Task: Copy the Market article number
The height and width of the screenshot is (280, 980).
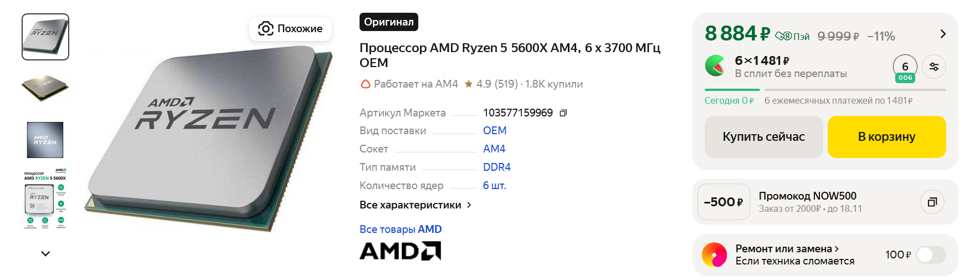Action: point(563,113)
